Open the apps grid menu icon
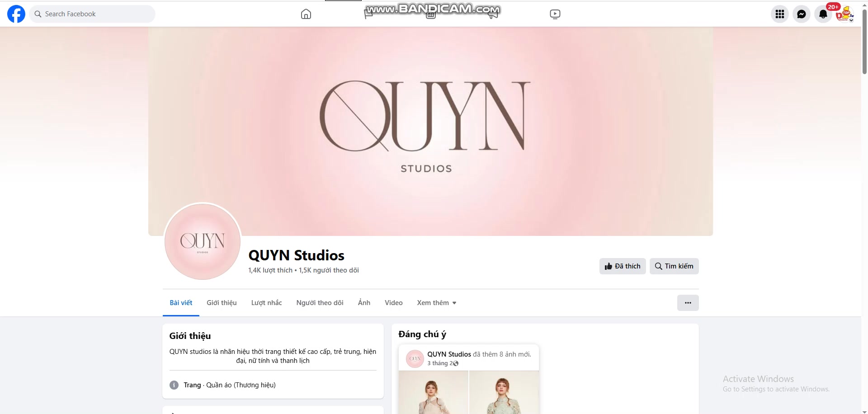 click(780, 14)
